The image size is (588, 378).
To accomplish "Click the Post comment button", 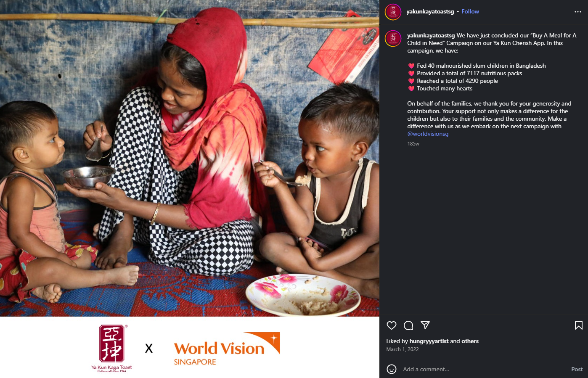I will point(577,369).
